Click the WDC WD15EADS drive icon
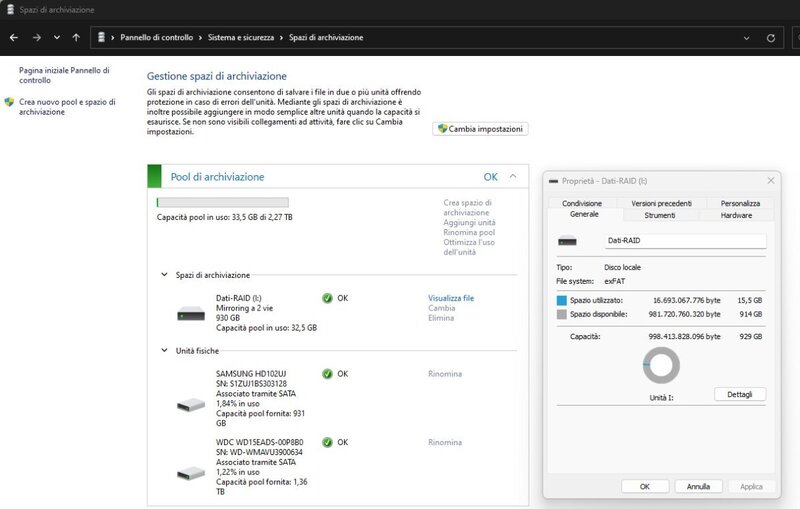800x509 pixels. point(191,473)
